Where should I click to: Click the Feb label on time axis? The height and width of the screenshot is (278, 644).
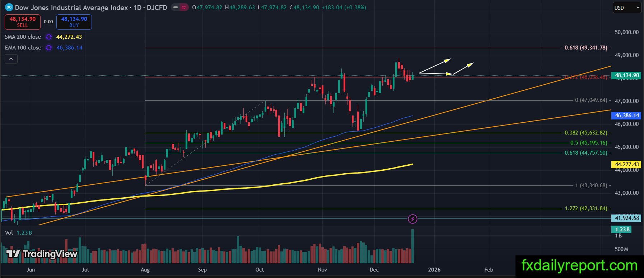pos(489,270)
